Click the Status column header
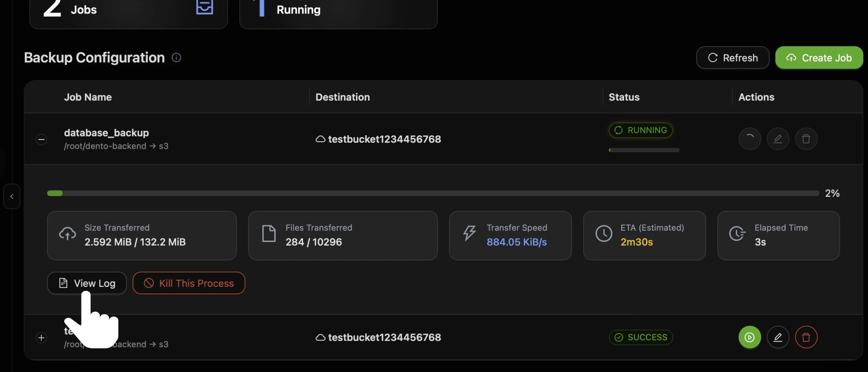 (x=624, y=97)
